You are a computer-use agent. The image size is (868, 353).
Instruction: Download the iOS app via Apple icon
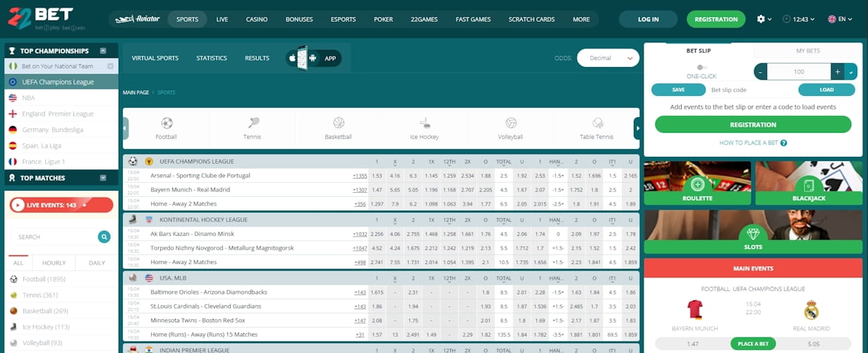[292, 58]
